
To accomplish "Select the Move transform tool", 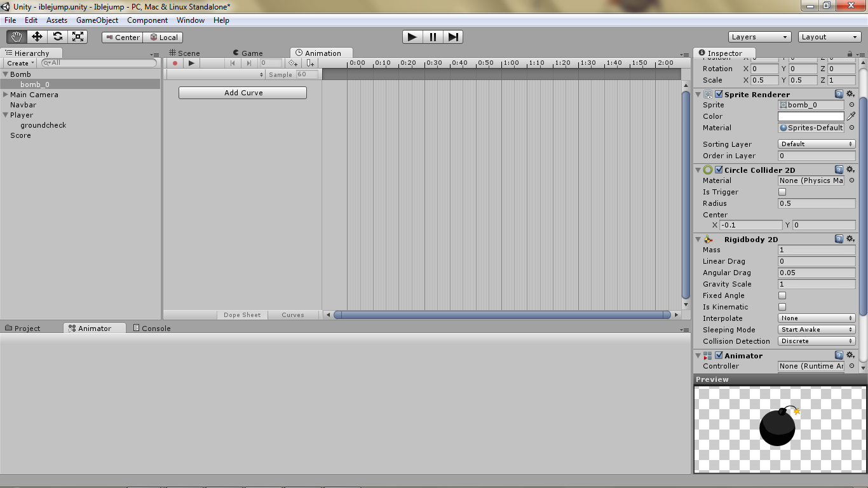I will click(x=37, y=37).
